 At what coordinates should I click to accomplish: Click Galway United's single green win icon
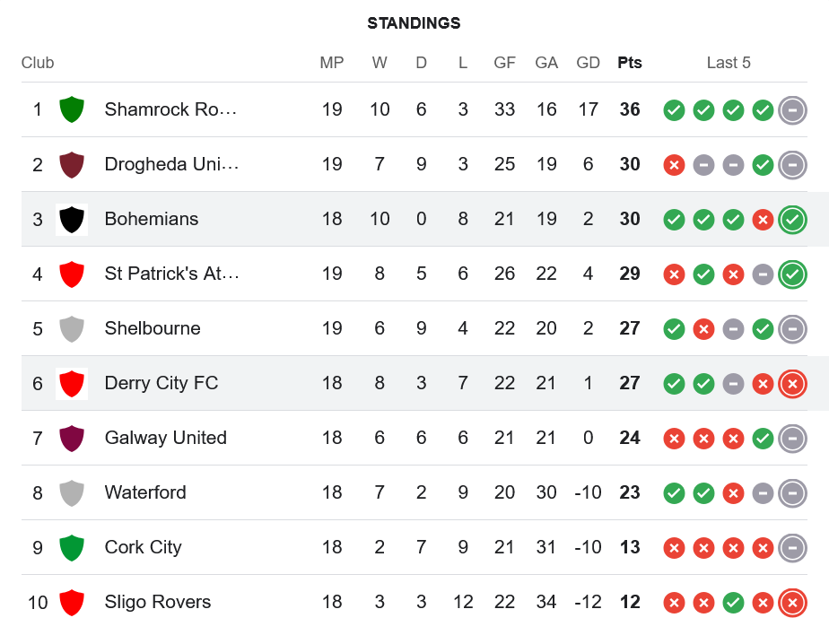763,439
